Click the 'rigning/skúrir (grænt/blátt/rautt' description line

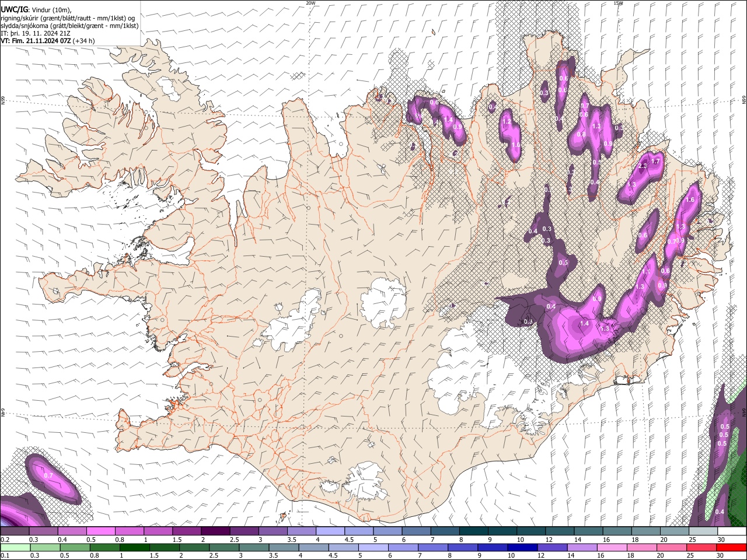tap(68, 18)
